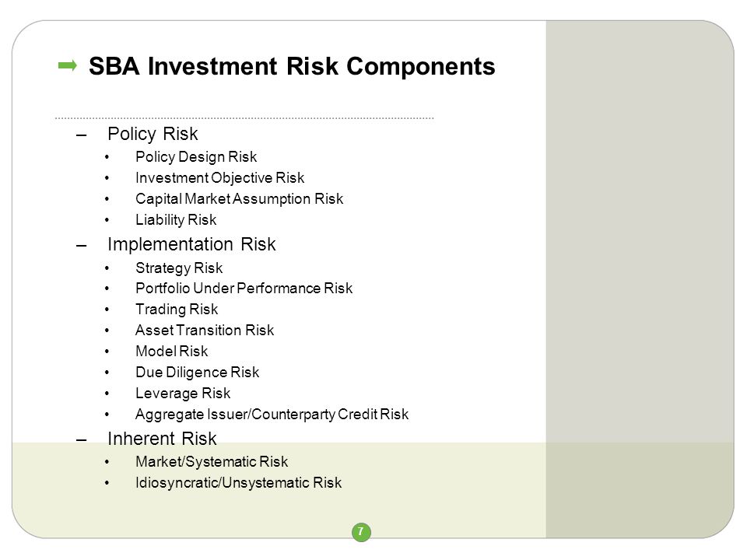Select the slide title SBA Investment Risk Components
The image size is (747, 560).
coord(292,66)
